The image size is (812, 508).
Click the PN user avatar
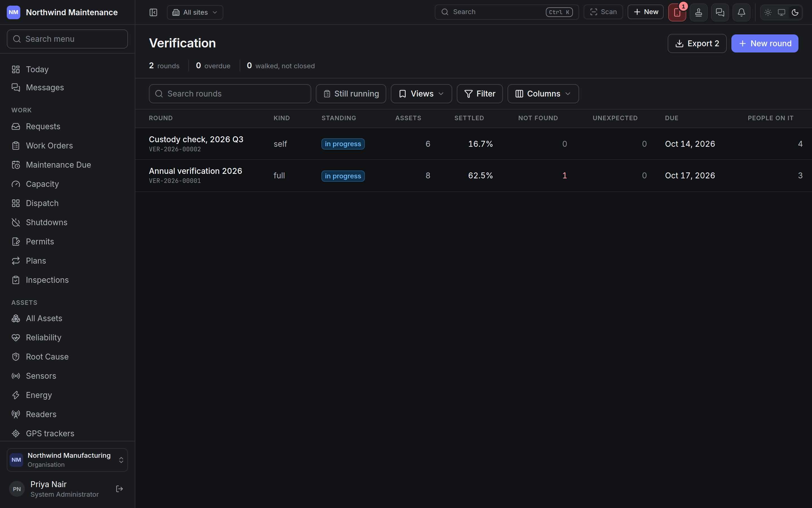coord(17,489)
